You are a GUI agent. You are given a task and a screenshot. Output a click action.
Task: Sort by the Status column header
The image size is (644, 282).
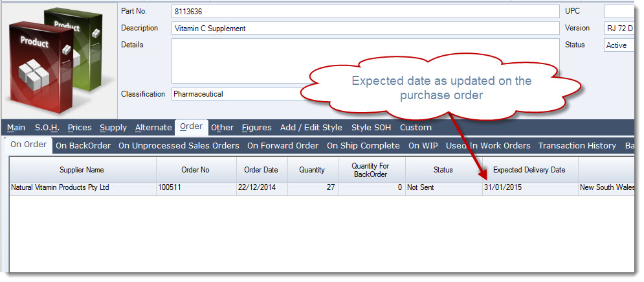(443, 170)
